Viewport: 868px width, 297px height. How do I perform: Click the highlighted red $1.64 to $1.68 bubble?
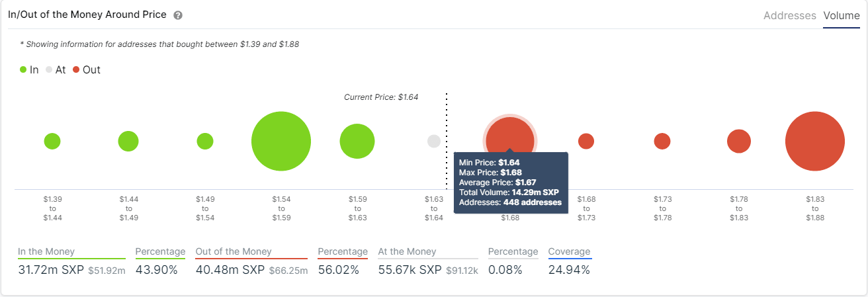(509, 136)
